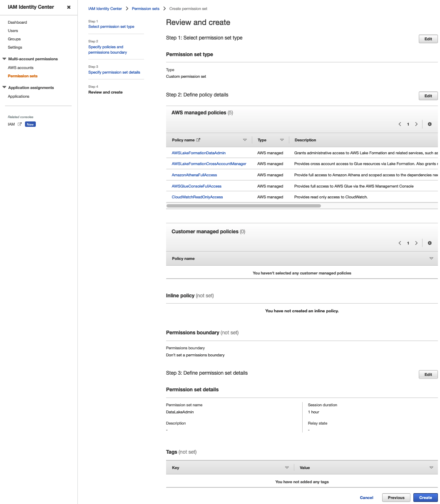The height and width of the screenshot is (504, 440).
Task: Click page number 1 in AWS managed policies pagination
Action: (x=408, y=124)
